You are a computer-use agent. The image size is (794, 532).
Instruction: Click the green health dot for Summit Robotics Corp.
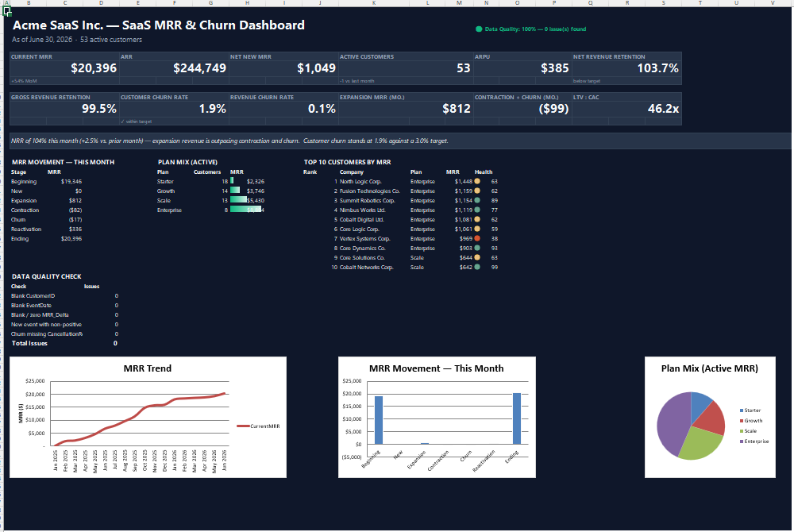pos(477,200)
